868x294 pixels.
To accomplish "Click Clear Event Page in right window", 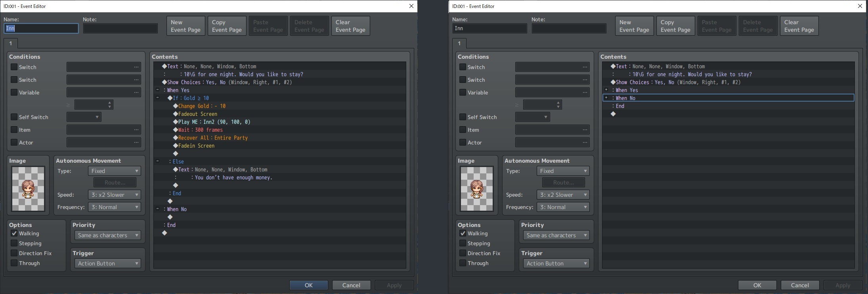I will point(799,26).
